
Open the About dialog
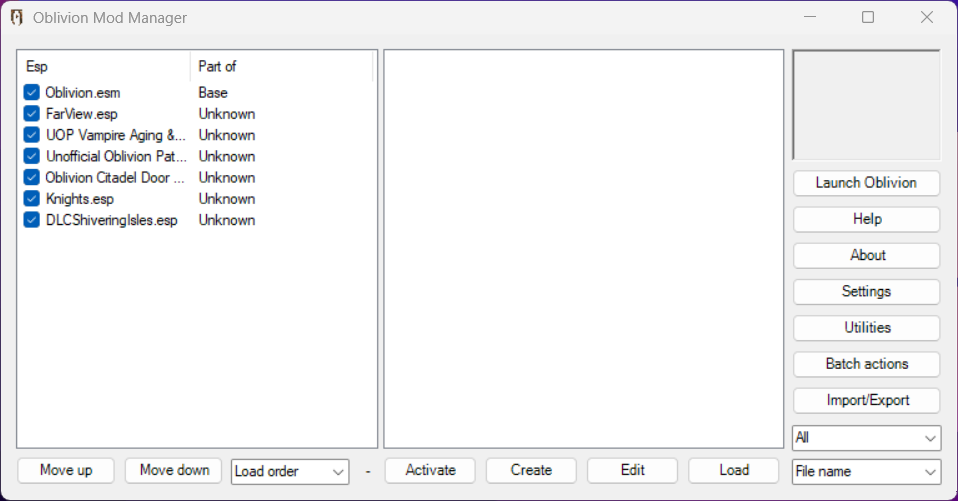(866, 255)
